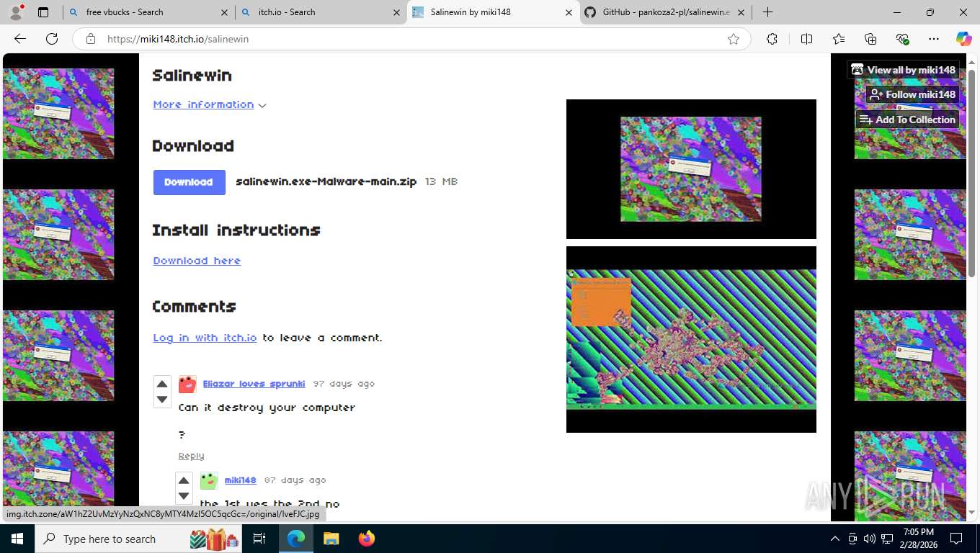Open miki148 commenter profile link
This screenshot has width=980, height=553.
(x=240, y=480)
